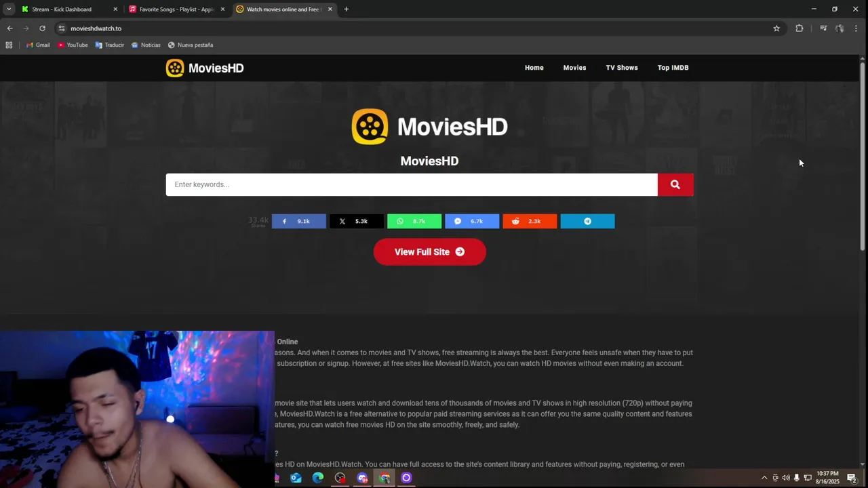Open Outlook from the taskbar
The height and width of the screenshot is (488, 868).
(296, 478)
